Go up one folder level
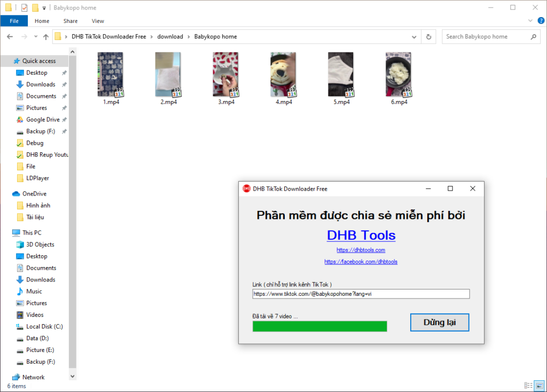Viewport: 547px width, 392px height. (x=46, y=37)
